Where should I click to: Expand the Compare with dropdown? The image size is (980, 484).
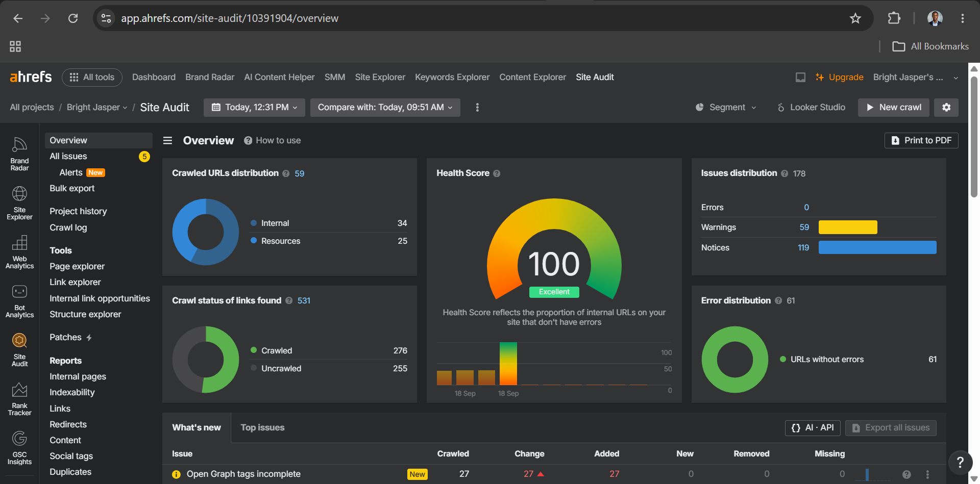click(385, 107)
